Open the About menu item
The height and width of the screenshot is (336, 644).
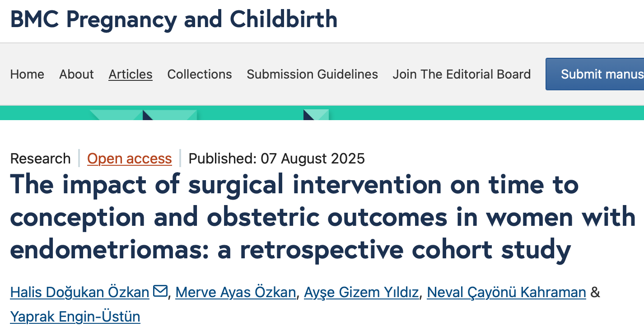(x=76, y=74)
